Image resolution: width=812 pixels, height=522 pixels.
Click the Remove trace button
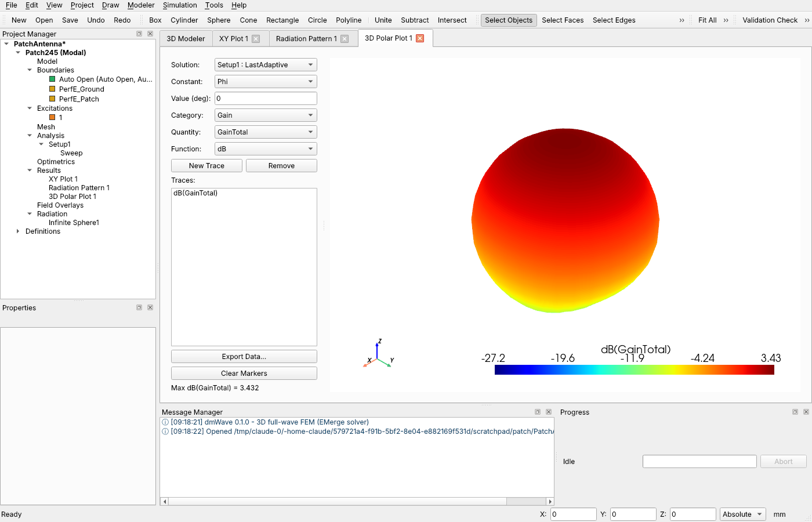281,166
